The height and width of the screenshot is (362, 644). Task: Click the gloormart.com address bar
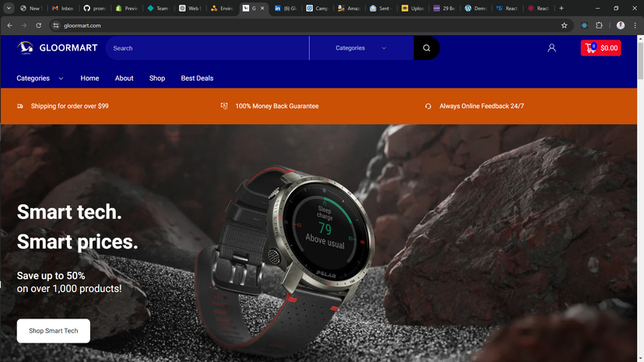click(310, 26)
